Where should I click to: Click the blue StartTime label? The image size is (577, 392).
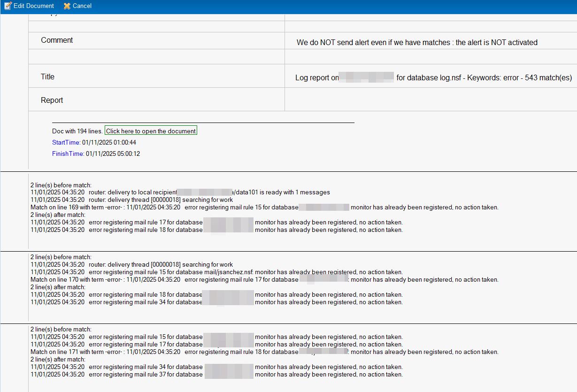[x=66, y=142]
